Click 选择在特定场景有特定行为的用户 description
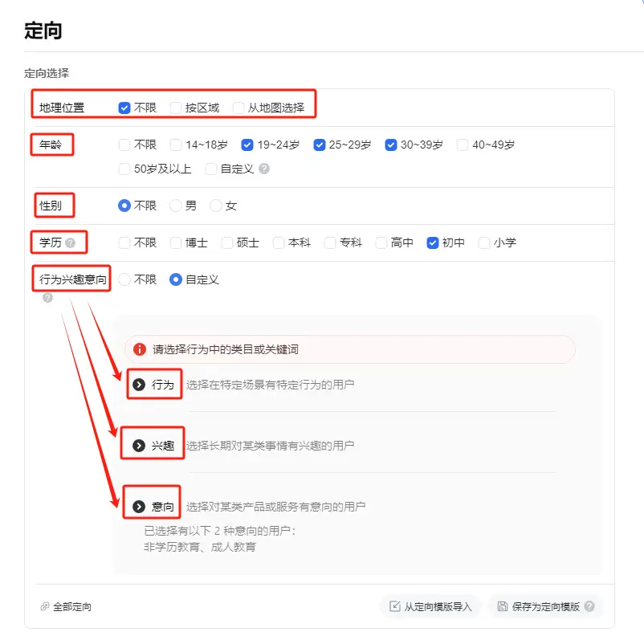Viewport: 644px width, 644px height. pyautogui.click(x=271, y=385)
